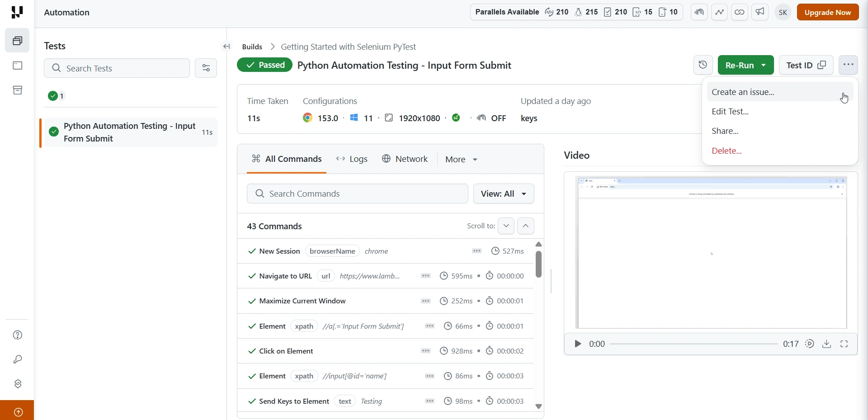This screenshot has height=420, width=868.
Task: Switch to the Network tab
Action: pyautogui.click(x=405, y=159)
